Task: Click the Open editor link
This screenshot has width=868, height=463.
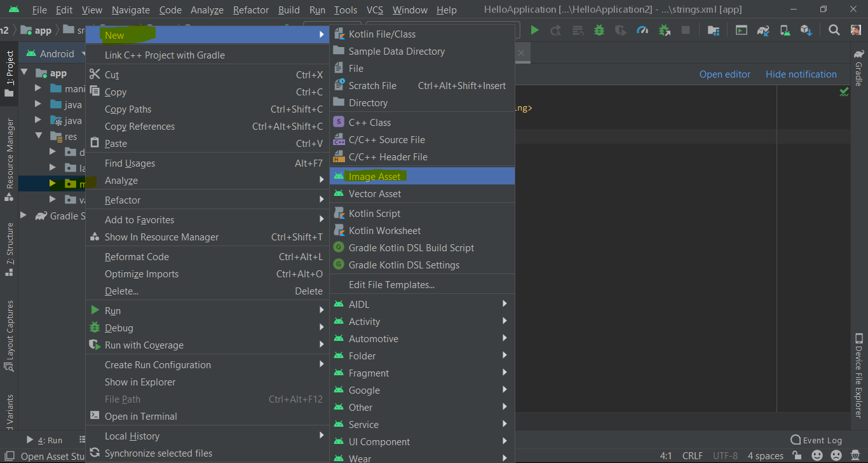Action: tap(724, 74)
